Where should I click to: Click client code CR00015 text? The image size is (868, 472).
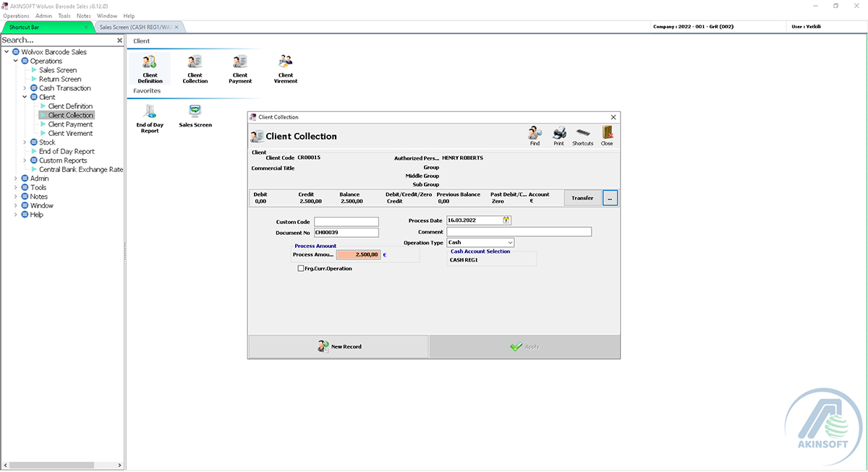[x=309, y=158]
